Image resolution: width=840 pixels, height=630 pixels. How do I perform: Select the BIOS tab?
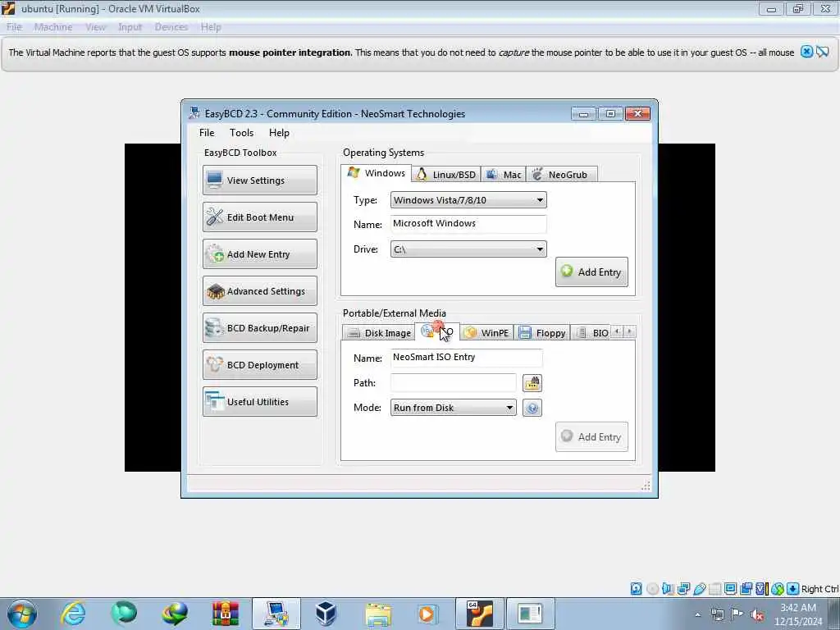pos(591,333)
